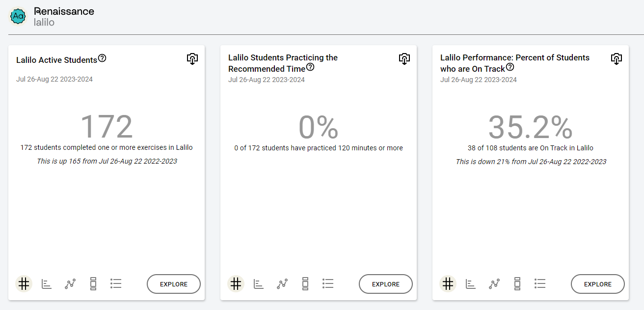
Task: Export the Students Practicing Recommended Time card
Action: [x=404, y=59]
